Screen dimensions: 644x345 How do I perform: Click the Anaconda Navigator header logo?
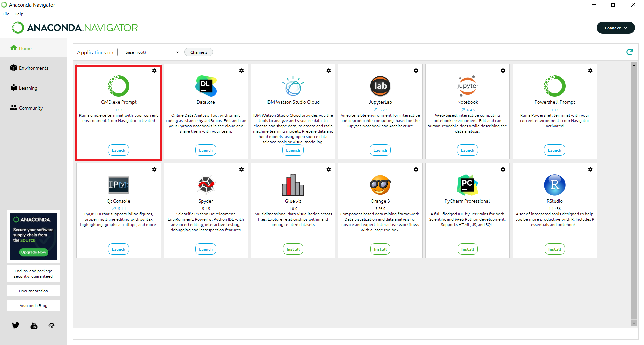pyautogui.click(x=75, y=28)
